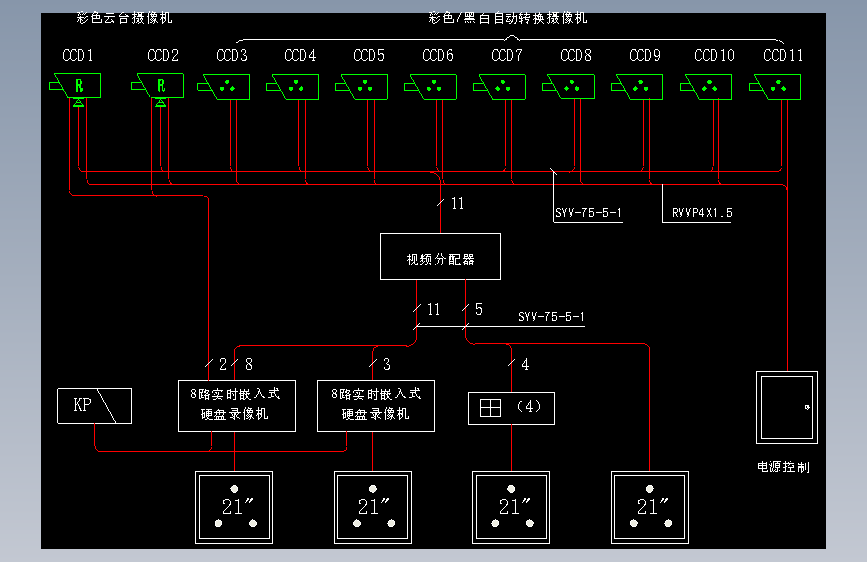The width and height of the screenshot is (867, 562).
Task: Select the 21" monitor below the (4) splitter
Action: coord(511,507)
